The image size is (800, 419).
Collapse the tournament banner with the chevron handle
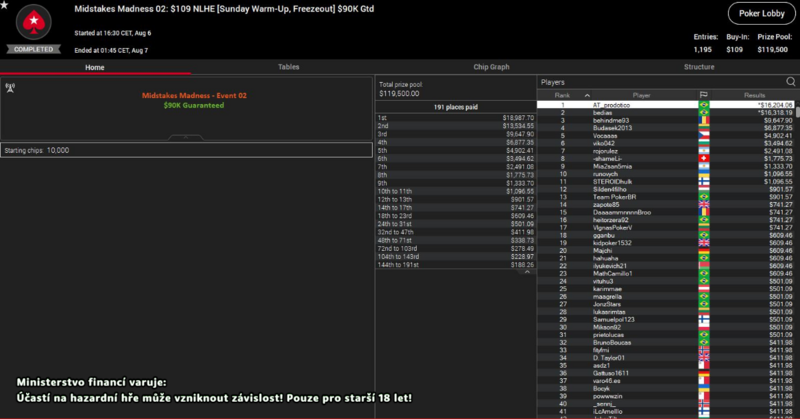pyautogui.click(x=186, y=137)
